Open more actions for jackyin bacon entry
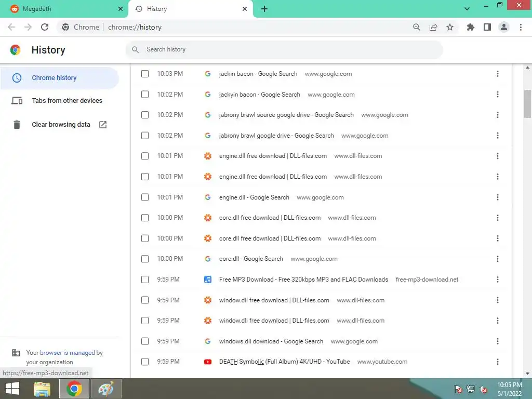 click(x=497, y=95)
